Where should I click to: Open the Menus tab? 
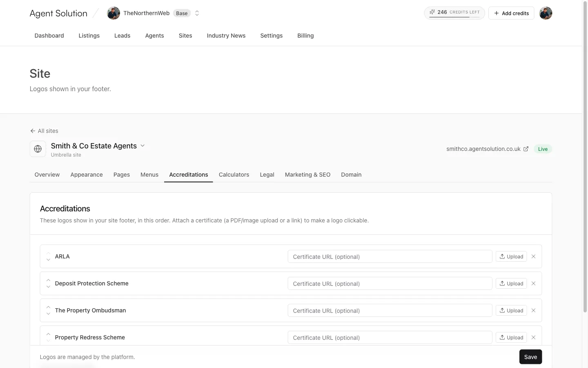pos(149,175)
